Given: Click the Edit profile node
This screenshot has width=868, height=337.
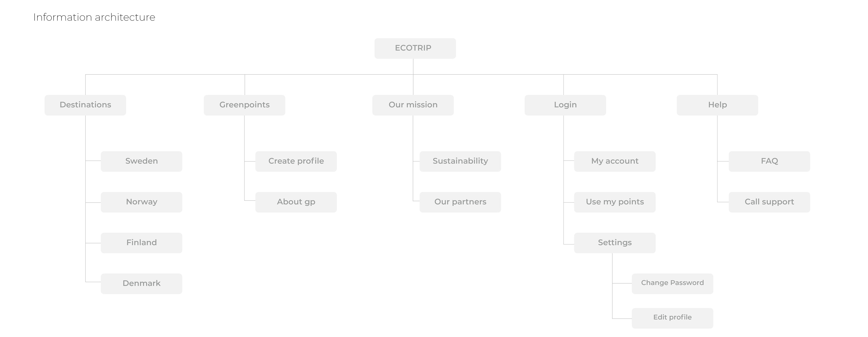Looking at the screenshot, I should click(x=672, y=318).
